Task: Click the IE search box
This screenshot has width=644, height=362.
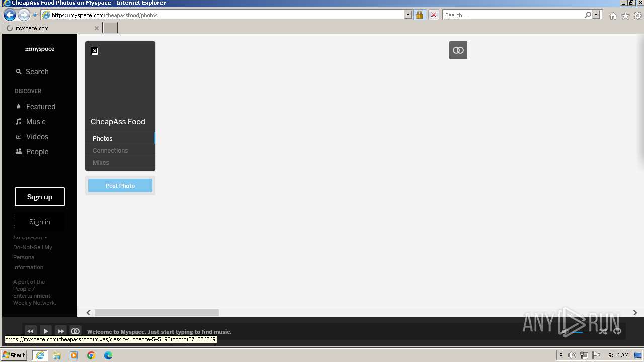Action: point(513,15)
